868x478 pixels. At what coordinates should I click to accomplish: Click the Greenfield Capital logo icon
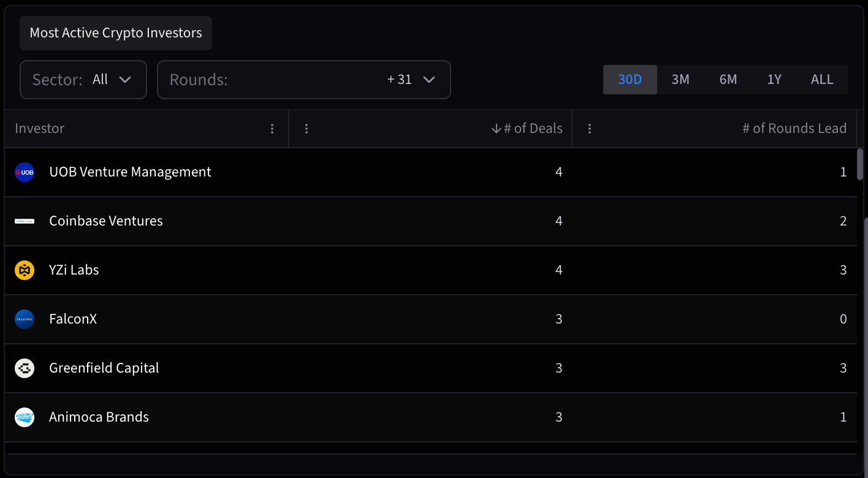click(x=25, y=368)
